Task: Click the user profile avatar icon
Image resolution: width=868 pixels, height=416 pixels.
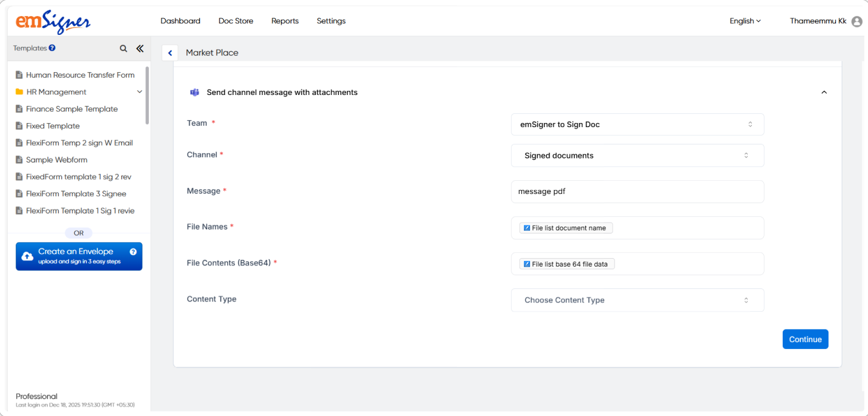Action: (x=857, y=21)
